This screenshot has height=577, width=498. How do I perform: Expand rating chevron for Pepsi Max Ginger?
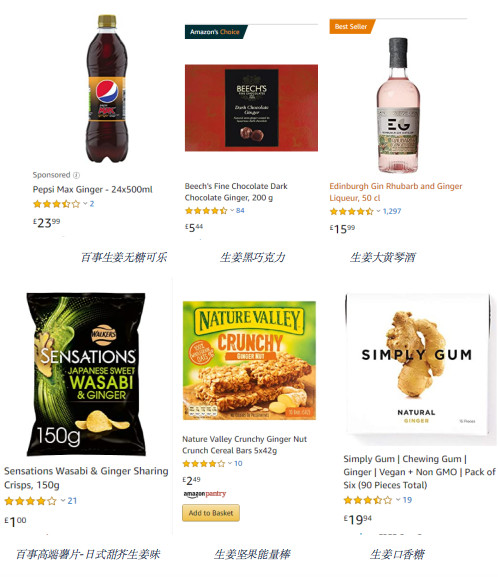(x=85, y=203)
